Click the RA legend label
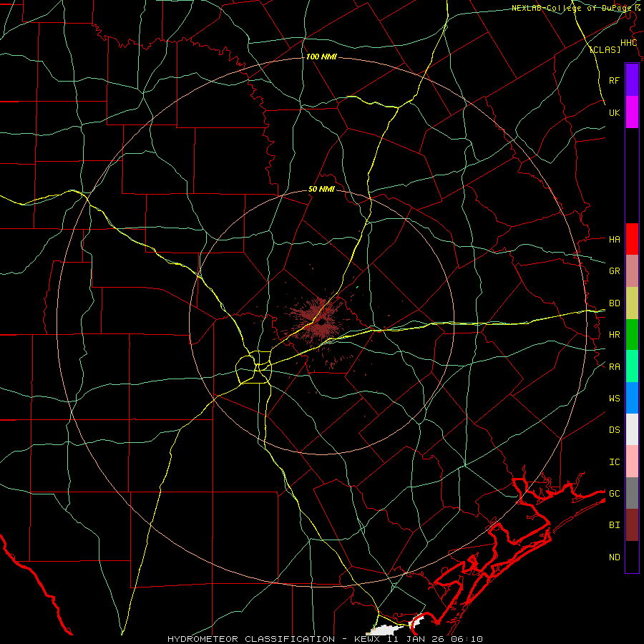The image size is (644, 644). [x=614, y=366]
